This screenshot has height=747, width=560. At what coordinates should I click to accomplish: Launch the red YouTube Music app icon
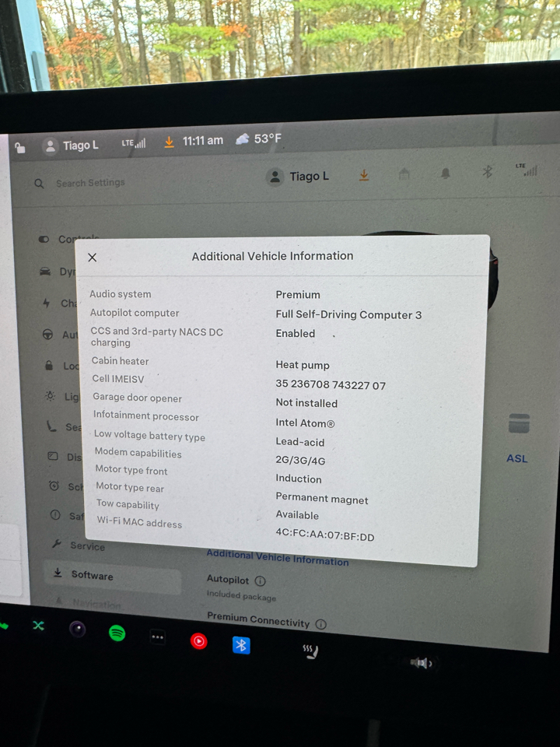pos(199,641)
